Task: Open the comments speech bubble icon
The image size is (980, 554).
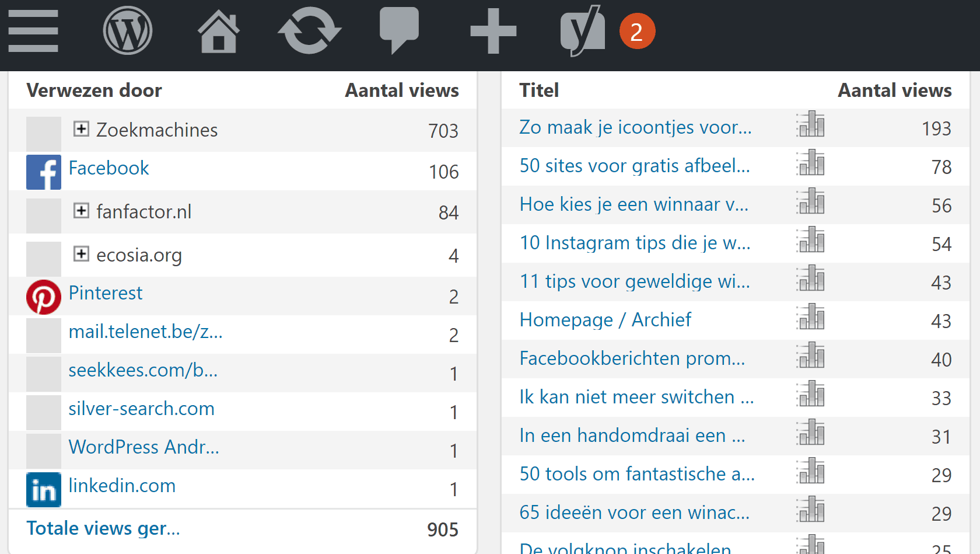Action: pyautogui.click(x=399, y=31)
